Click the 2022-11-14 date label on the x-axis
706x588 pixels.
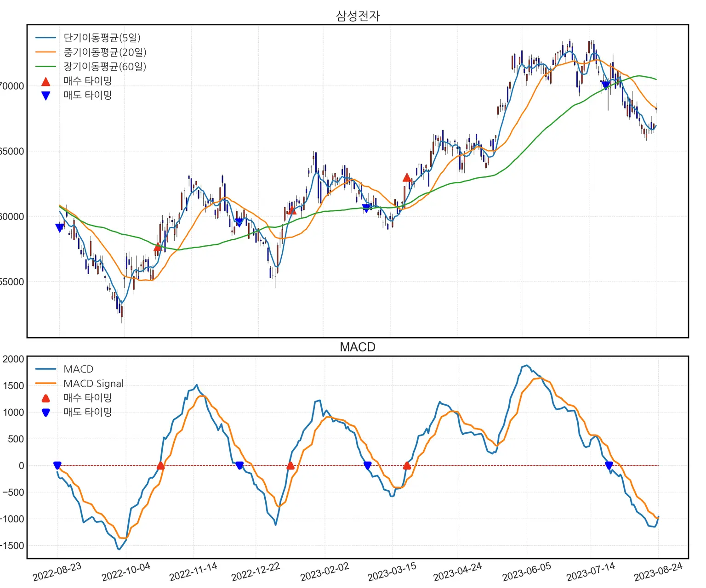tap(193, 572)
